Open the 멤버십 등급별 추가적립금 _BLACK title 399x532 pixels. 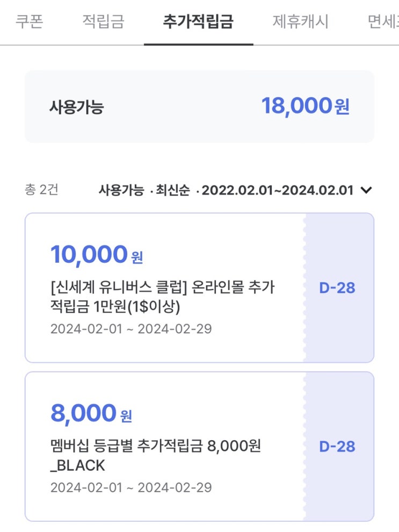point(155,455)
